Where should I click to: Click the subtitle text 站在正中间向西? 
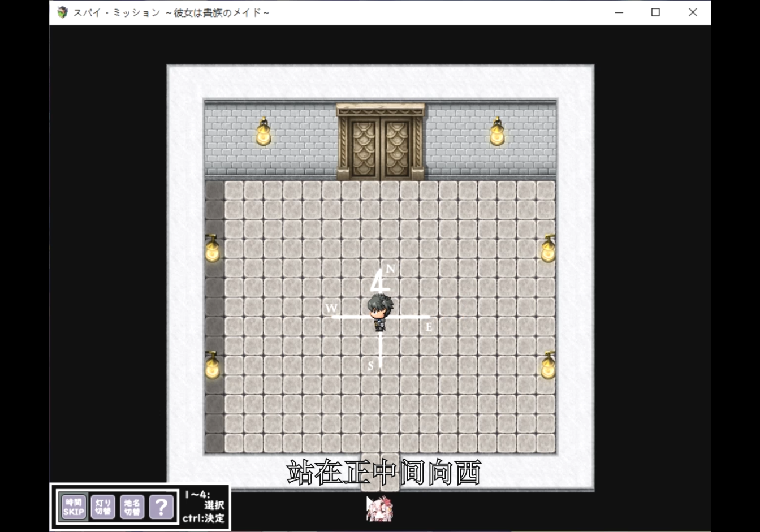coord(385,473)
